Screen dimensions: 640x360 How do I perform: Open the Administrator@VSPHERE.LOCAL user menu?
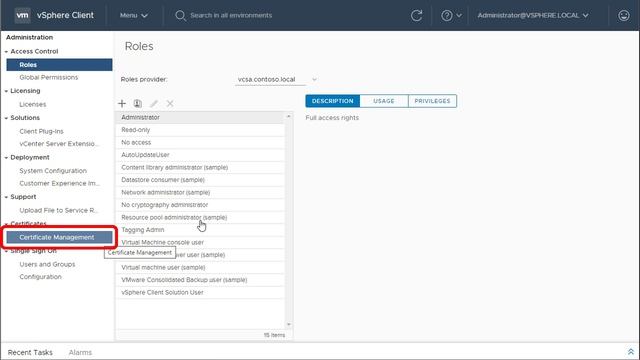click(533, 16)
